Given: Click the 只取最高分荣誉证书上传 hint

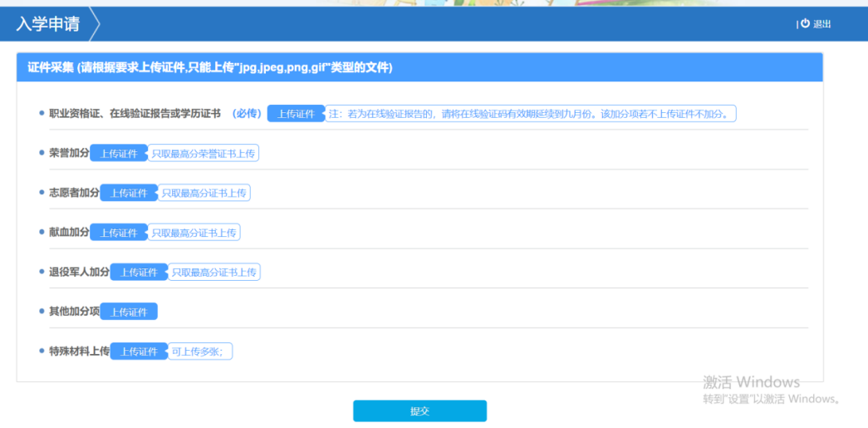Looking at the screenshot, I should click(204, 154).
